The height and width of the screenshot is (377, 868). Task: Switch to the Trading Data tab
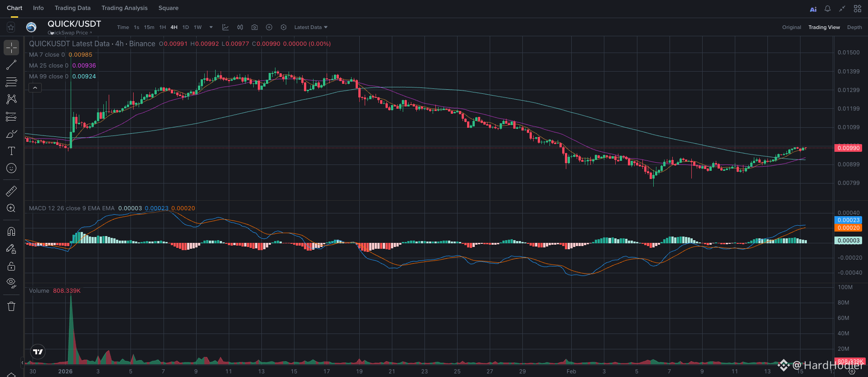pyautogui.click(x=72, y=8)
